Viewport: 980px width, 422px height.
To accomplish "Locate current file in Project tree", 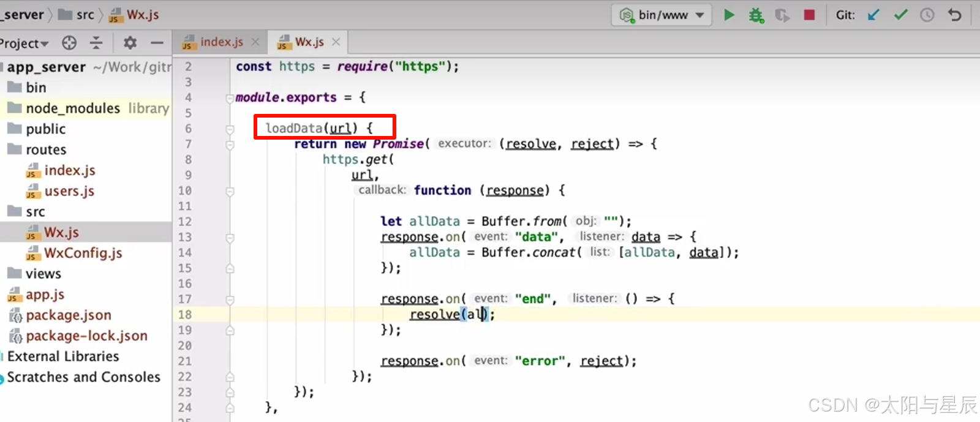I will point(69,43).
